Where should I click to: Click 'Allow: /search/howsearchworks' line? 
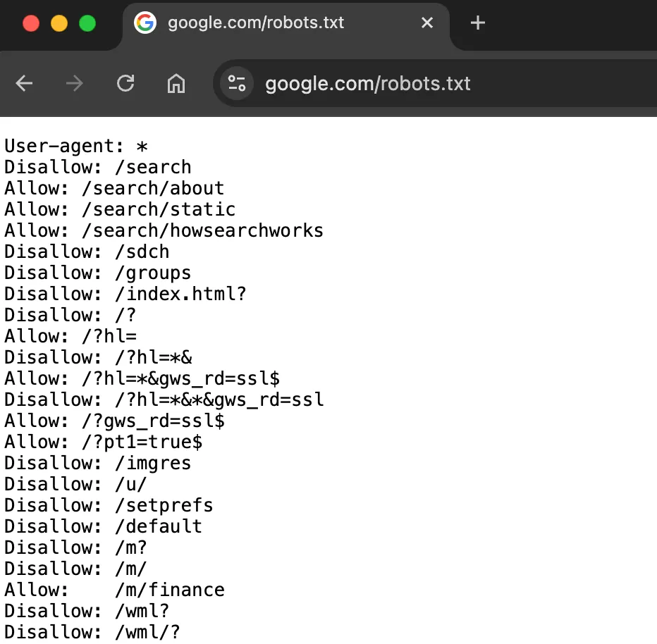(164, 230)
